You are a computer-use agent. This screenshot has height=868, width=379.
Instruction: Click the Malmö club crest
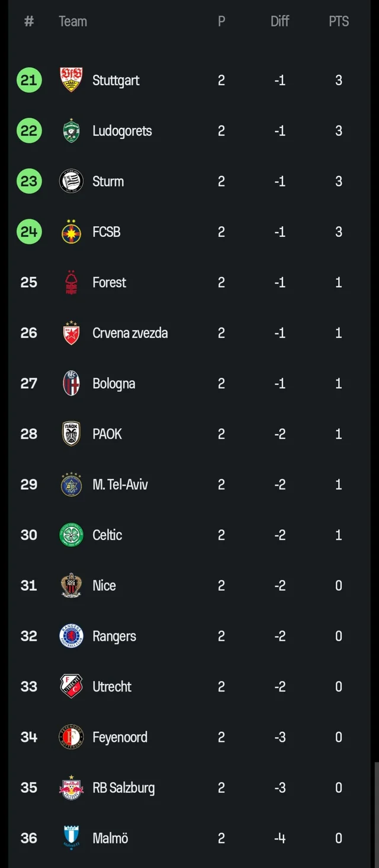pos(70,838)
